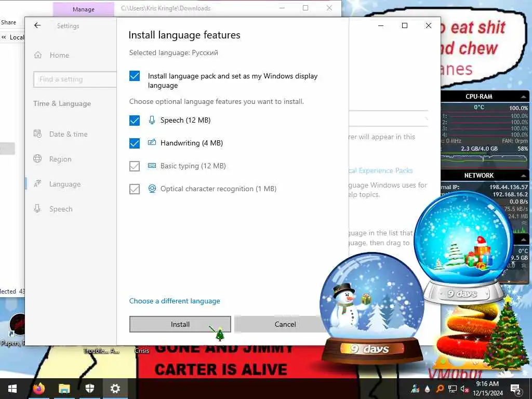Click the magnifier tray icon

click(440, 389)
